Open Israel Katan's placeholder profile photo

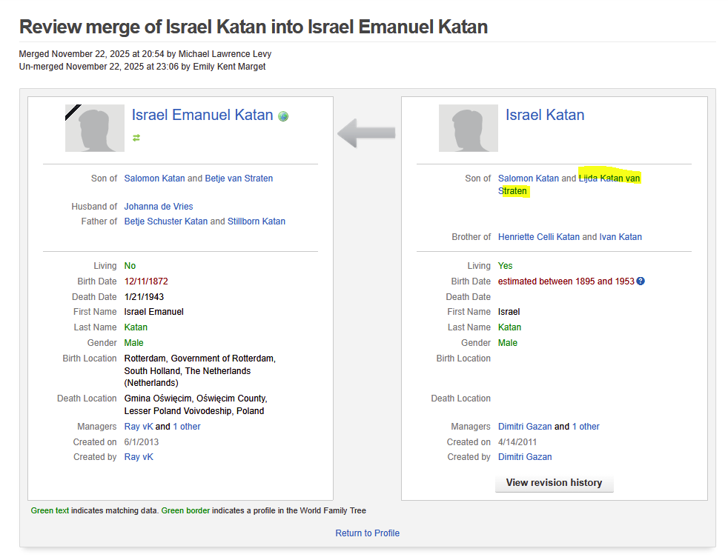click(469, 128)
